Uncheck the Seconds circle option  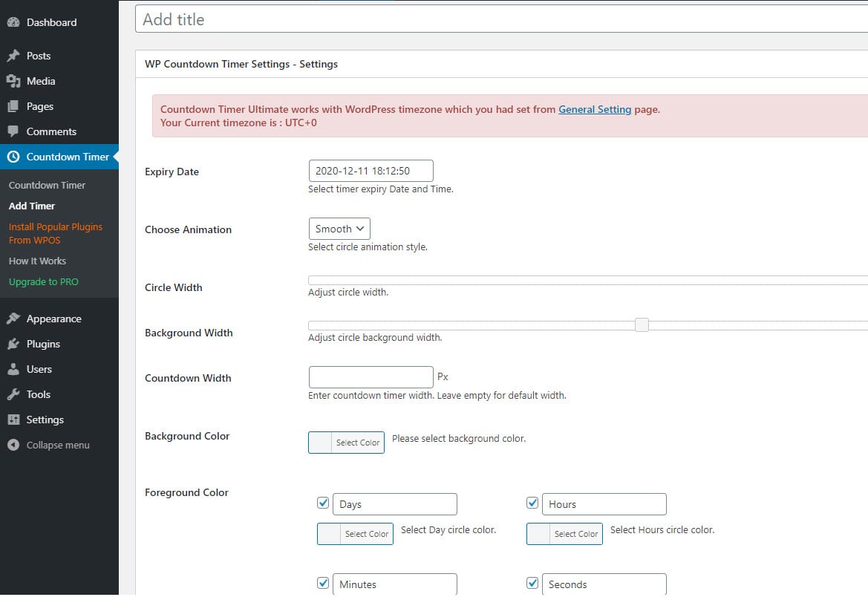532,583
